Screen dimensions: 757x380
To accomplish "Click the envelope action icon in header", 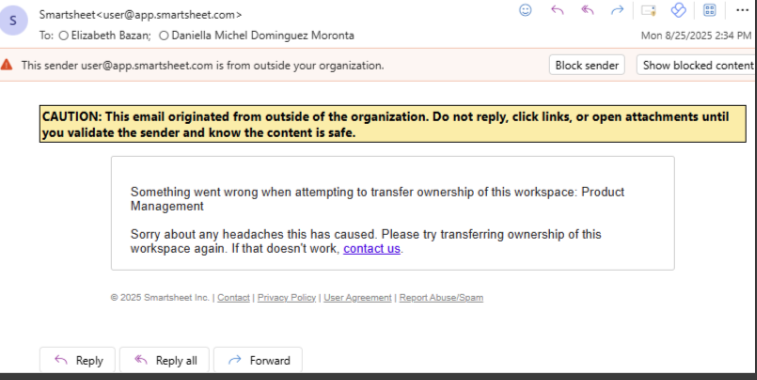I will 648,10.
